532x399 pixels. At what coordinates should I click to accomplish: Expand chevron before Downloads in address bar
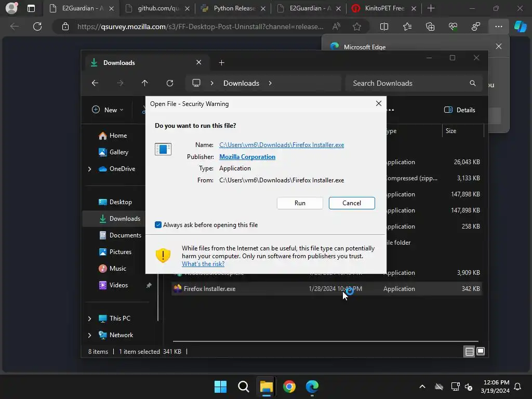click(x=212, y=83)
